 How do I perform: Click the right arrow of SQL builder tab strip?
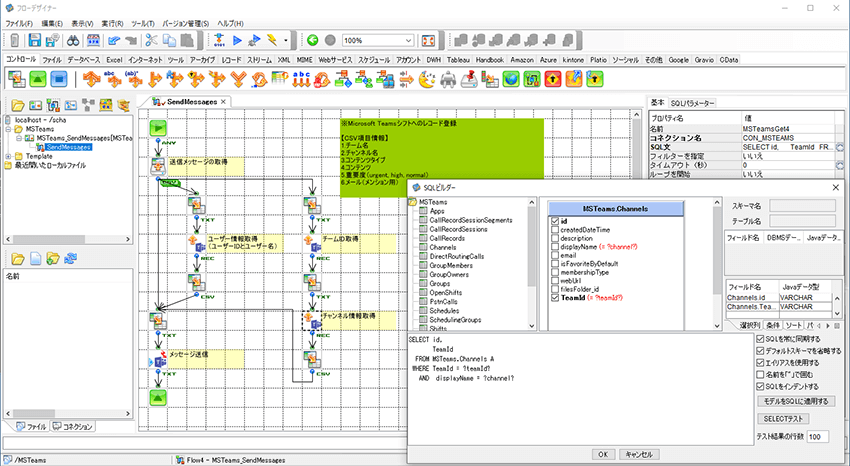(x=827, y=326)
